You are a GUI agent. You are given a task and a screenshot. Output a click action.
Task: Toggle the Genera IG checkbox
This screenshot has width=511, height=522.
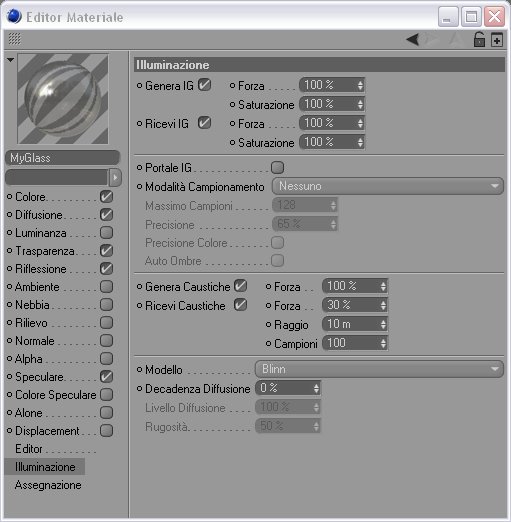[204, 85]
